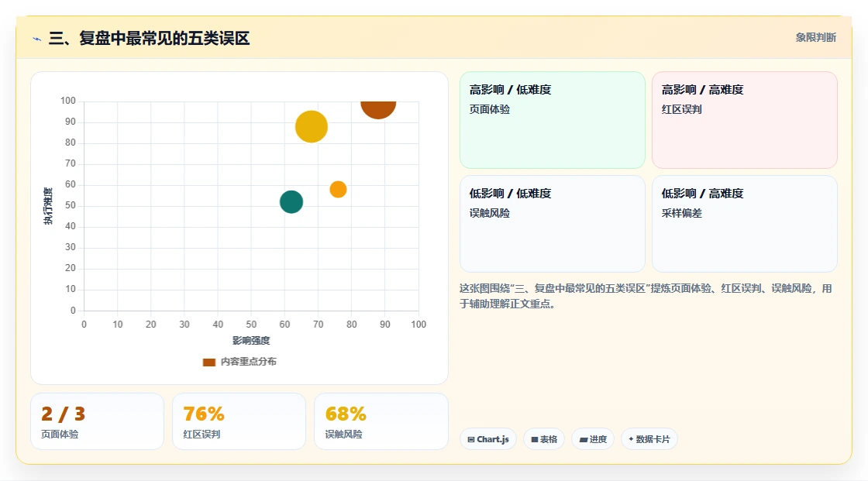The height and width of the screenshot is (481, 868).
Task: Click the lightning icon beside the section title
Action: click(37, 39)
